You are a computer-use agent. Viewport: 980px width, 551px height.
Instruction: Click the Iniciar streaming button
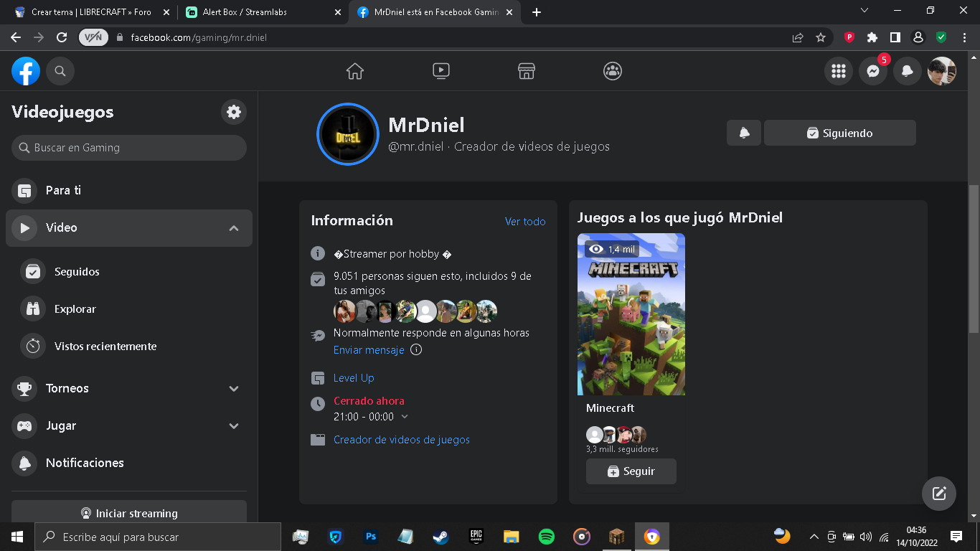coord(129,512)
